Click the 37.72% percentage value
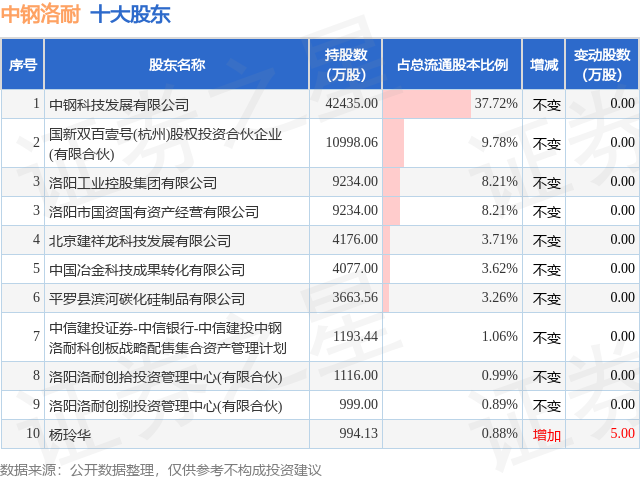The width and height of the screenshot is (640, 479). tap(496, 103)
